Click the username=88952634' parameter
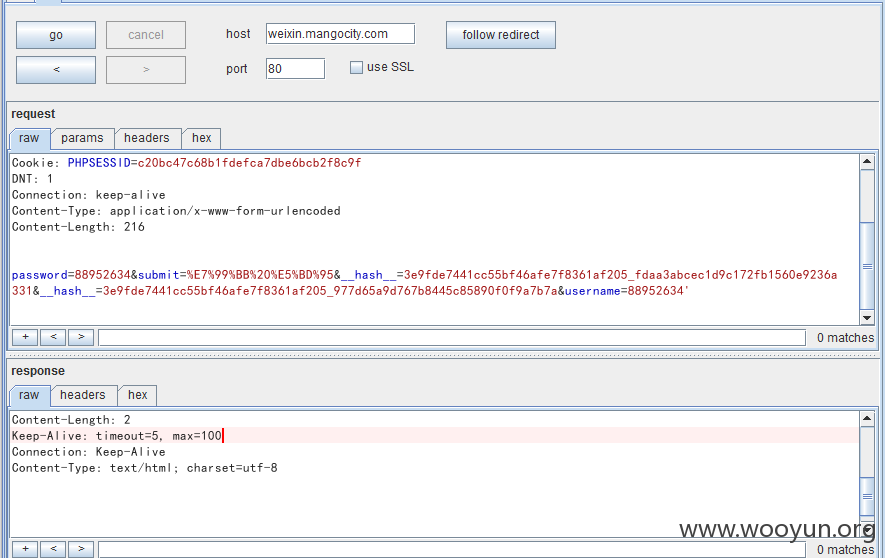885x558 pixels. (626, 291)
